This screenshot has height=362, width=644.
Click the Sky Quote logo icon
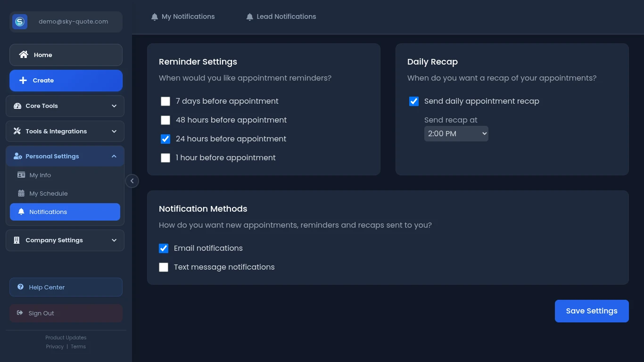point(20,22)
